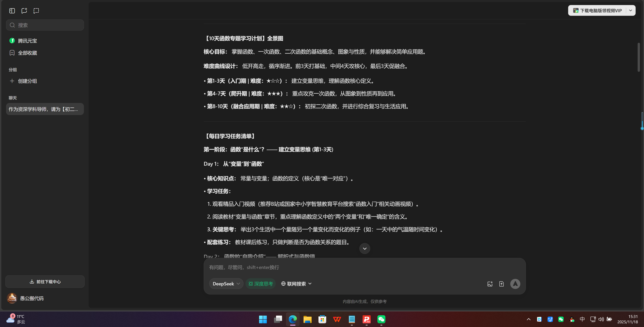Open 腾讯元宝 assistant entry
The width and height of the screenshot is (644, 327).
(27, 40)
